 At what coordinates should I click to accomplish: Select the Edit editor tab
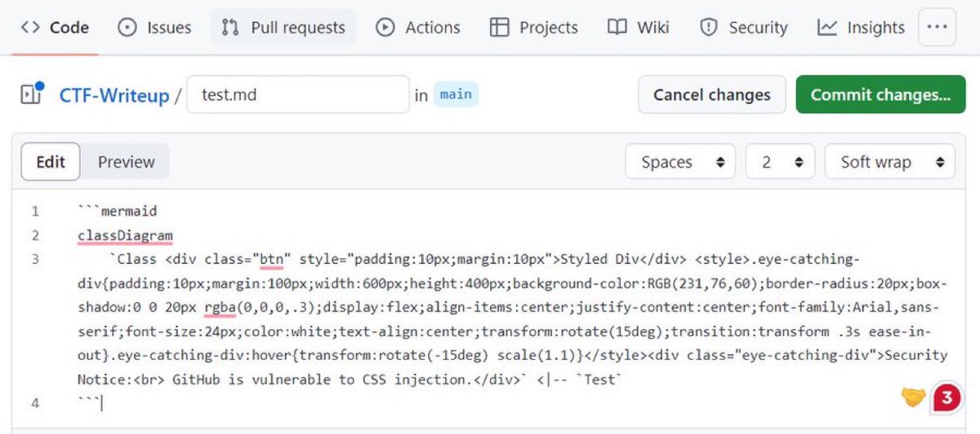tap(50, 162)
